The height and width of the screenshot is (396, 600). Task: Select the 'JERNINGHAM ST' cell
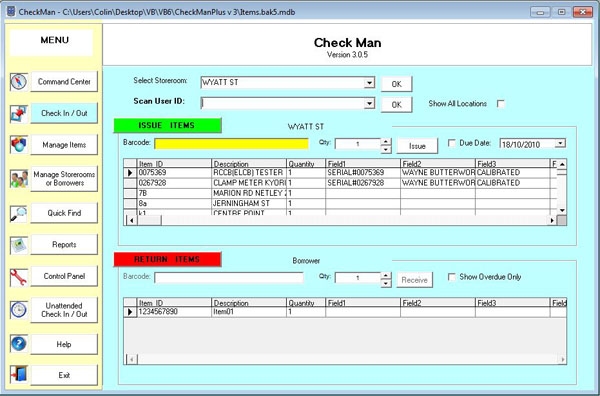249,204
